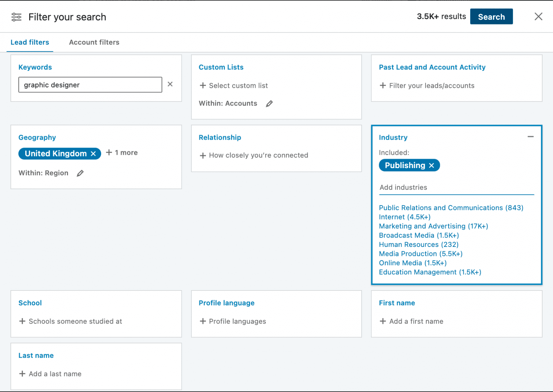Viewport: 553px width, 392px height.
Task: Select the Lead filters tab
Action: [30, 42]
